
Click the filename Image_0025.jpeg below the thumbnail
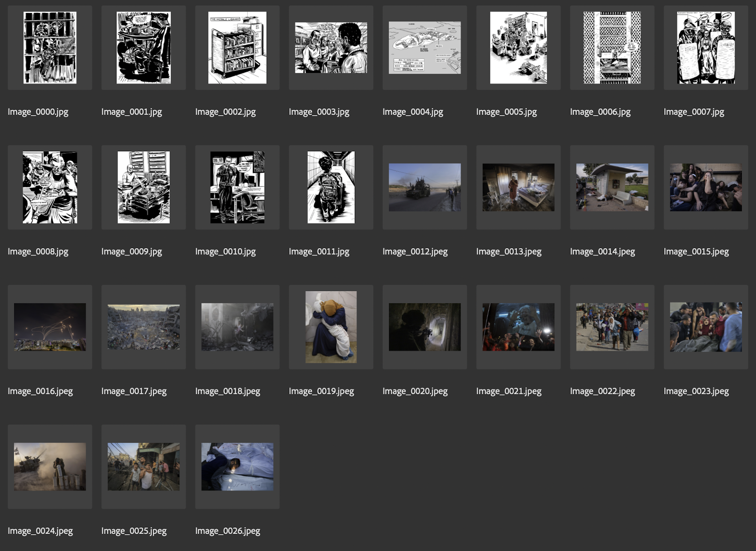click(134, 531)
